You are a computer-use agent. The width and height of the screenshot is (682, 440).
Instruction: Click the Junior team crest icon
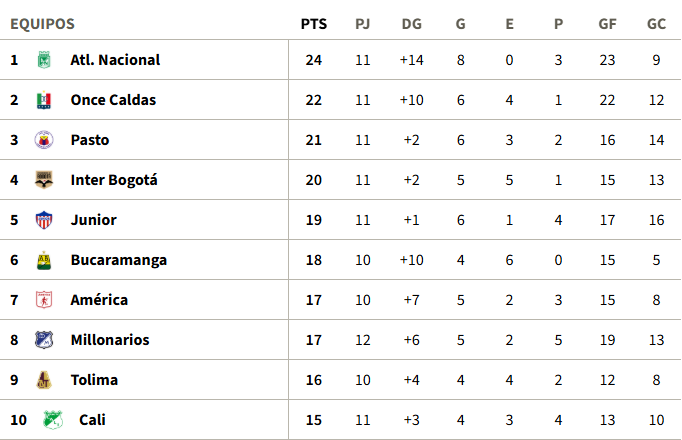44,220
